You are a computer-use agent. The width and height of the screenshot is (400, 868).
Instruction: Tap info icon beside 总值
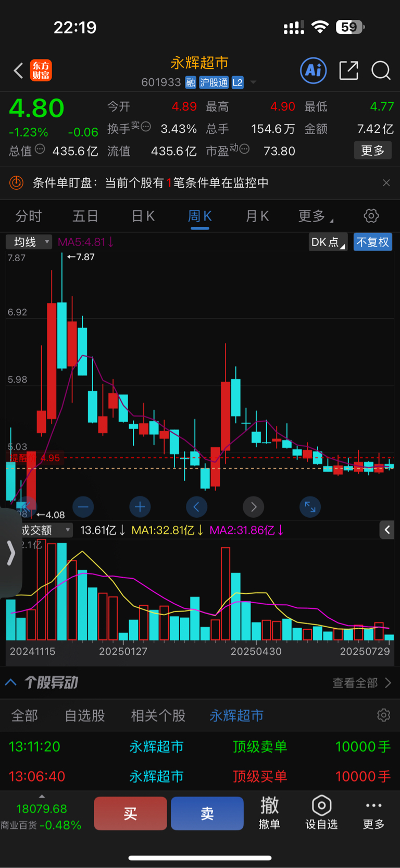tap(40, 149)
